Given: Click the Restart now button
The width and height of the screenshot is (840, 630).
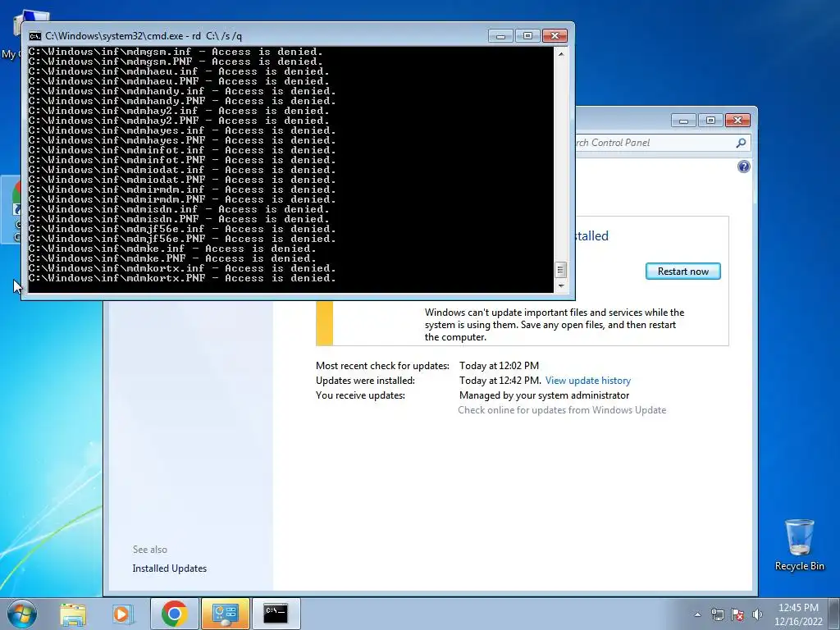Looking at the screenshot, I should (x=682, y=271).
